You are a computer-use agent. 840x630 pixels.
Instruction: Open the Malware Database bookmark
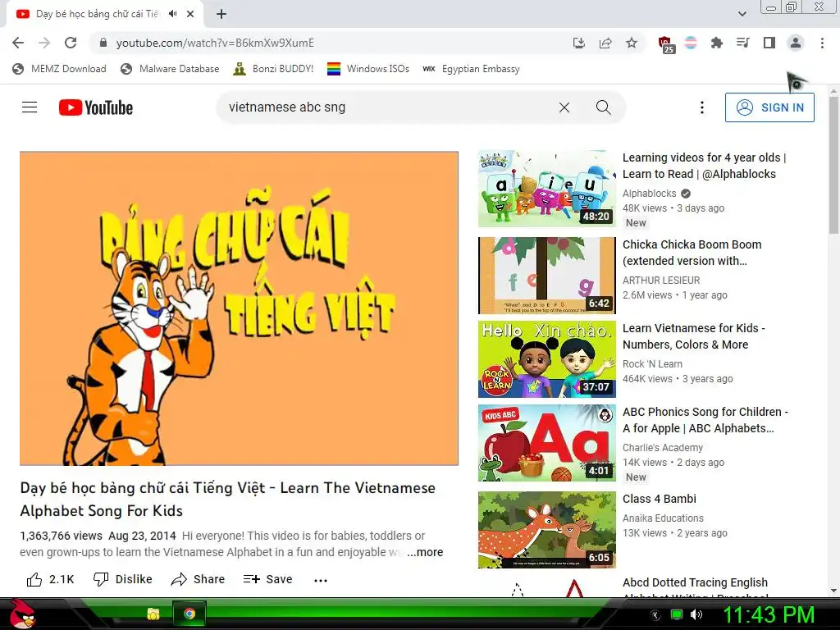pos(170,69)
